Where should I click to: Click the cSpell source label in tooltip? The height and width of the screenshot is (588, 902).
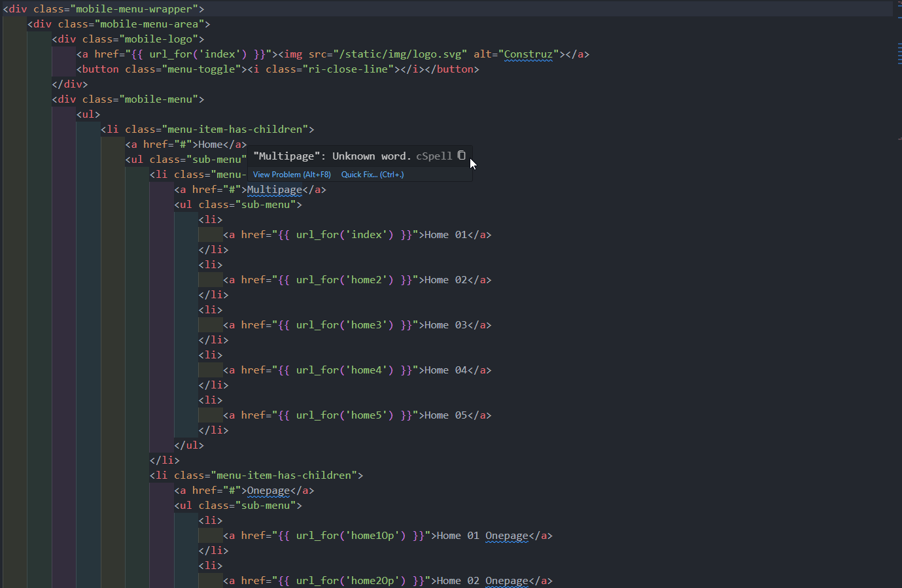434,156
